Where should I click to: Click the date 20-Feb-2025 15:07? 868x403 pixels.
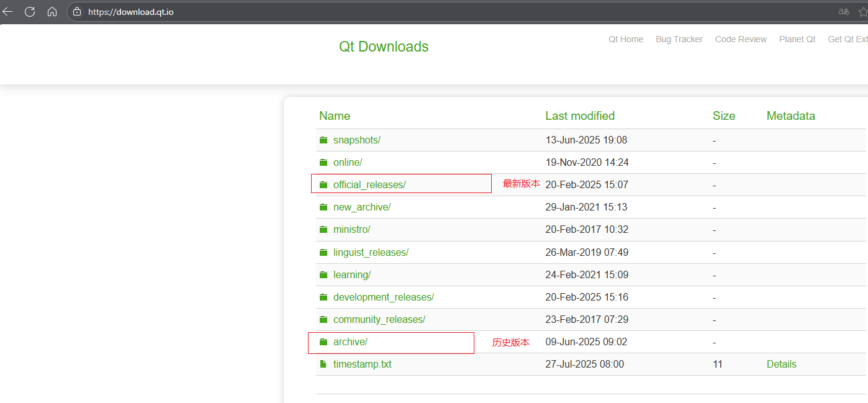point(587,185)
